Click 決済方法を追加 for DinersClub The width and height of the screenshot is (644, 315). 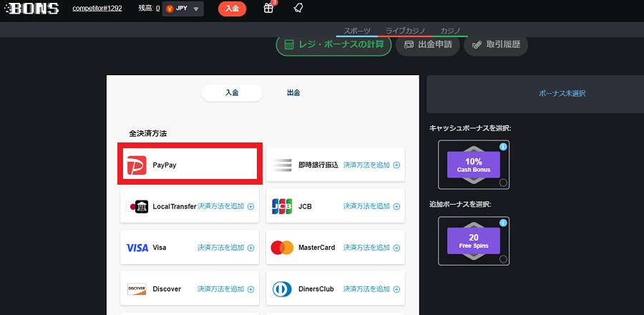[x=367, y=289]
